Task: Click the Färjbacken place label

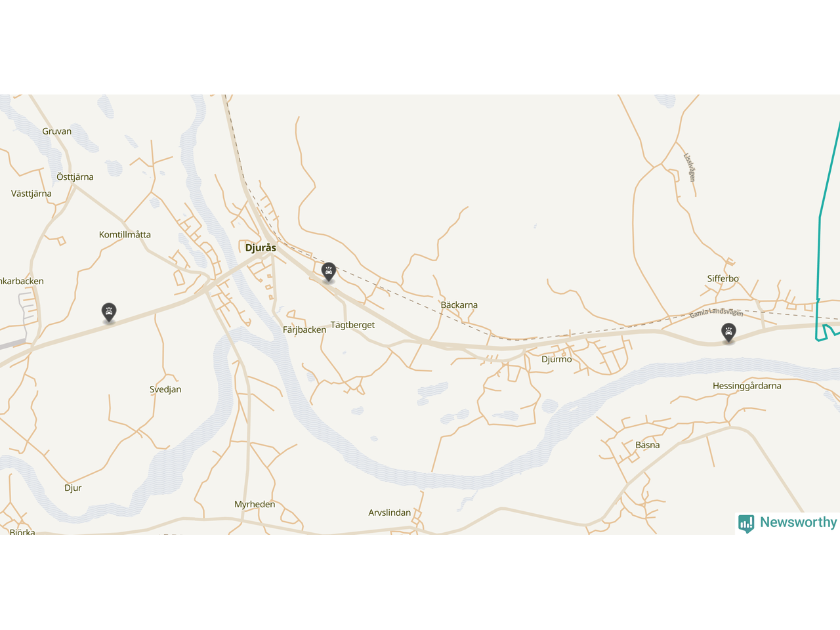Action: pos(304,330)
